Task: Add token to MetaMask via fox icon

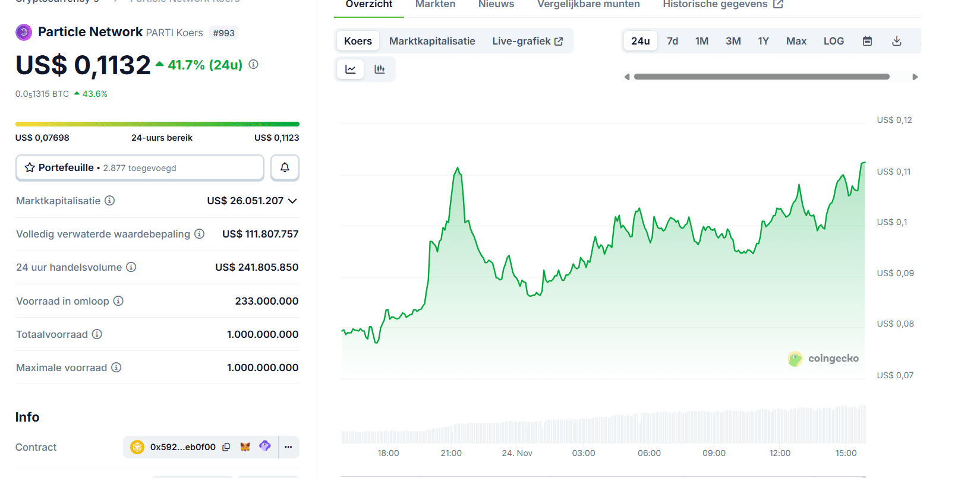Action: [x=245, y=447]
